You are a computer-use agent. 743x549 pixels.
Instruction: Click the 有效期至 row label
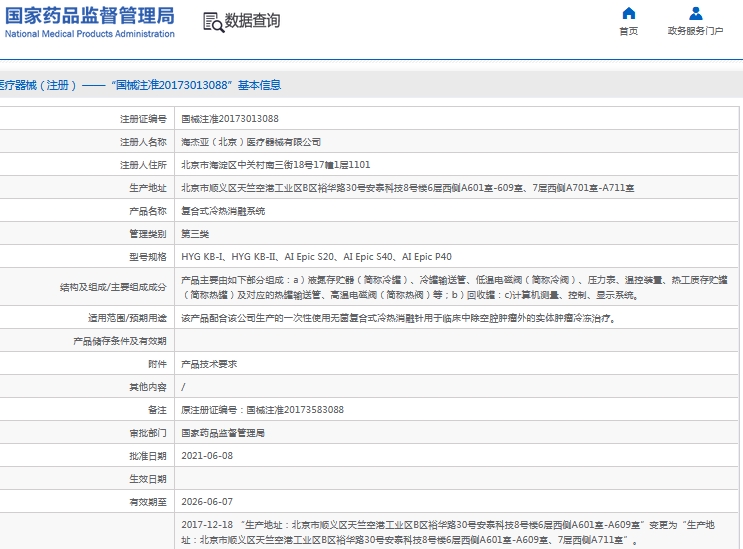click(148, 502)
